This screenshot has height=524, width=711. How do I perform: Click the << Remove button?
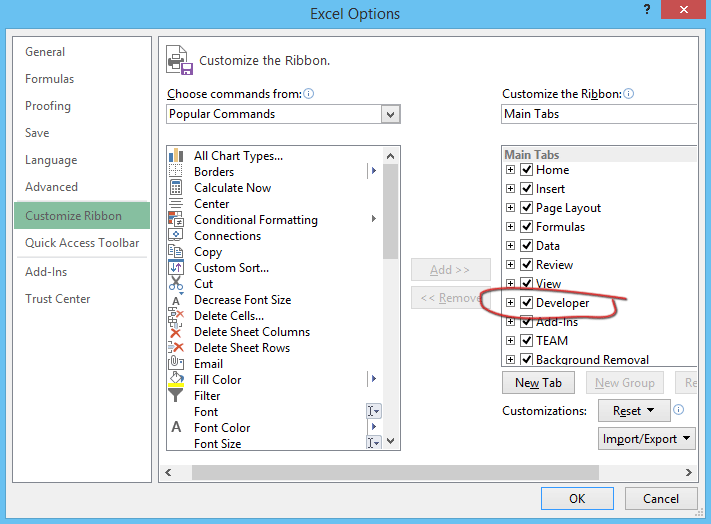click(x=450, y=298)
